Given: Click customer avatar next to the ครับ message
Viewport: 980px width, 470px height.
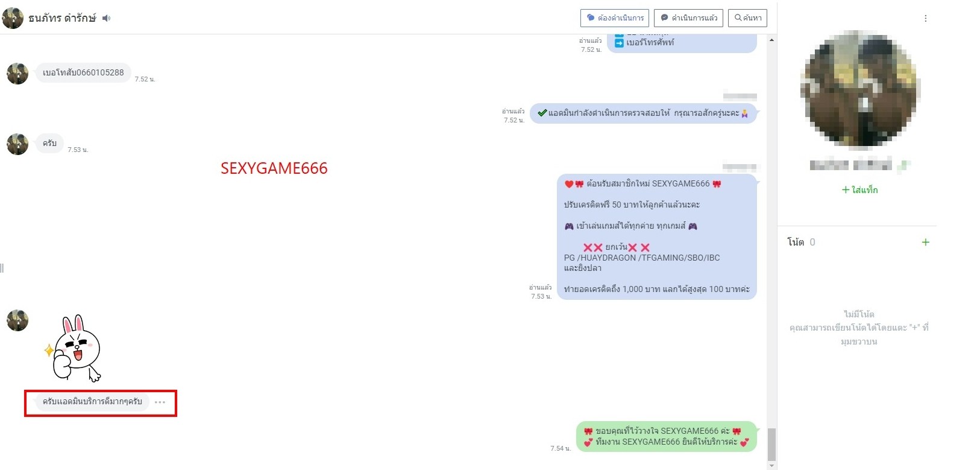Looking at the screenshot, I should pos(17,144).
